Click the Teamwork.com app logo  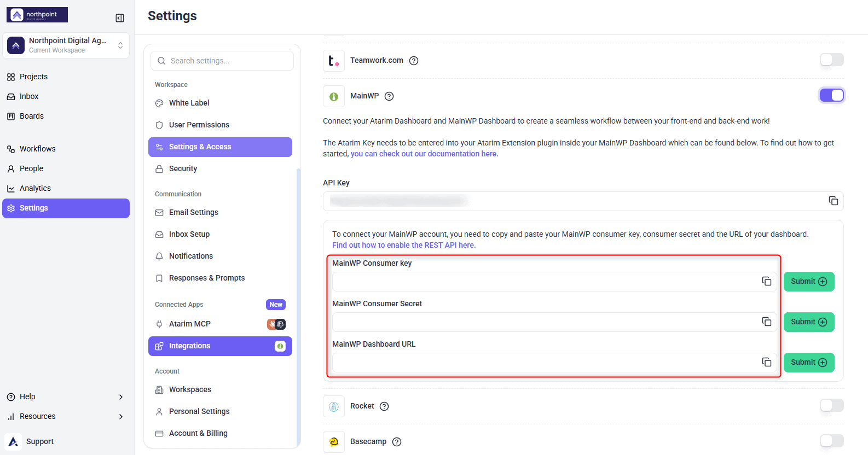pyautogui.click(x=334, y=61)
